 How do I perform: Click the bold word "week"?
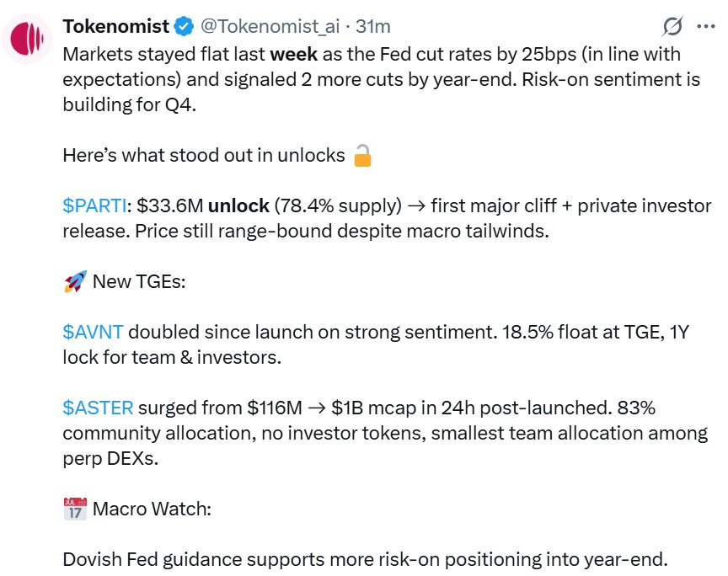pos(295,54)
